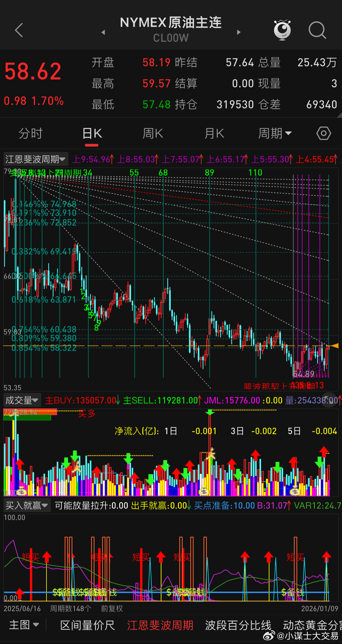Tap the JML:15776.00 reading
Image resolution: width=342 pixels, height=644 pixels.
click(x=232, y=400)
